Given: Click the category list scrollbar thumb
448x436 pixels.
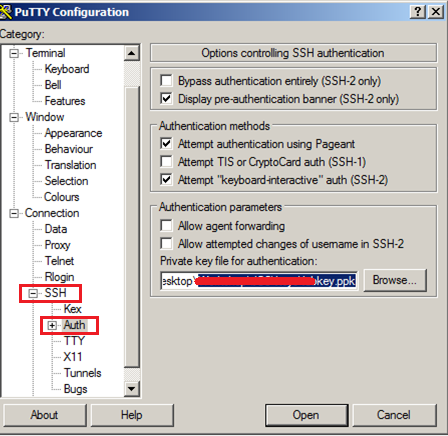Looking at the screenshot, I should coord(132,227).
